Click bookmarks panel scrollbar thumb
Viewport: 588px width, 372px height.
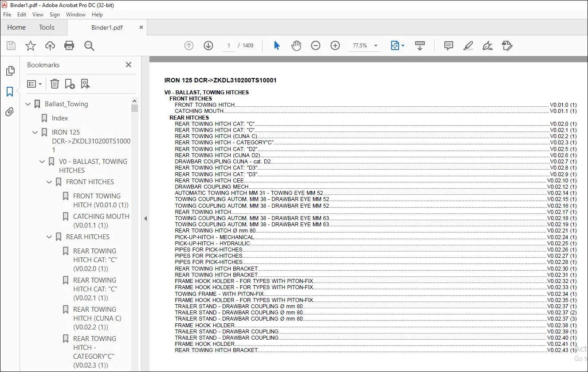(134, 108)
